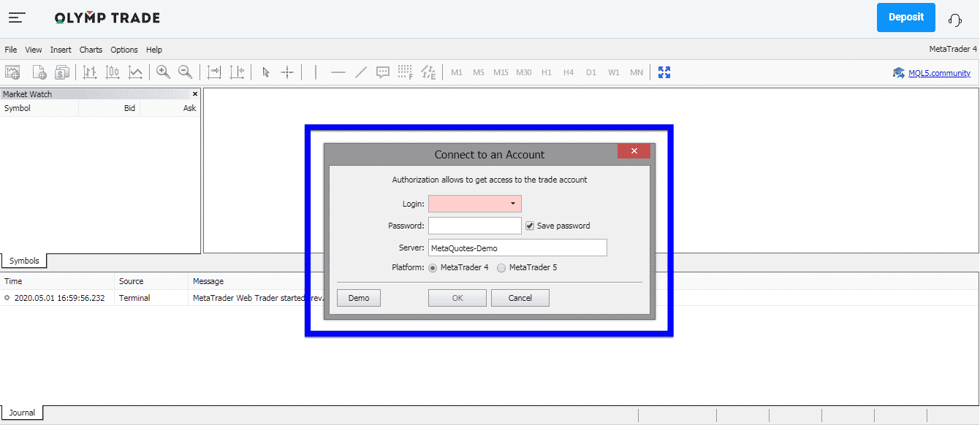This screenshot has height=425, width=980.
Task: Switch to the Journal tab
Action: [22, 413]
